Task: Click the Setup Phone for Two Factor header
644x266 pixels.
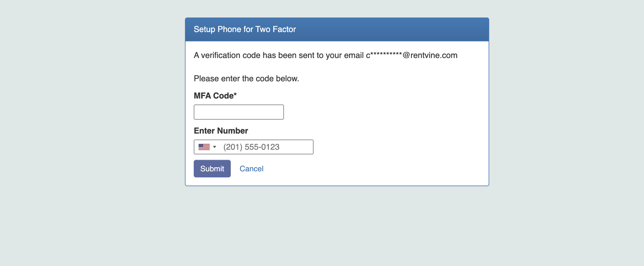Action: (x=244, y=29)
